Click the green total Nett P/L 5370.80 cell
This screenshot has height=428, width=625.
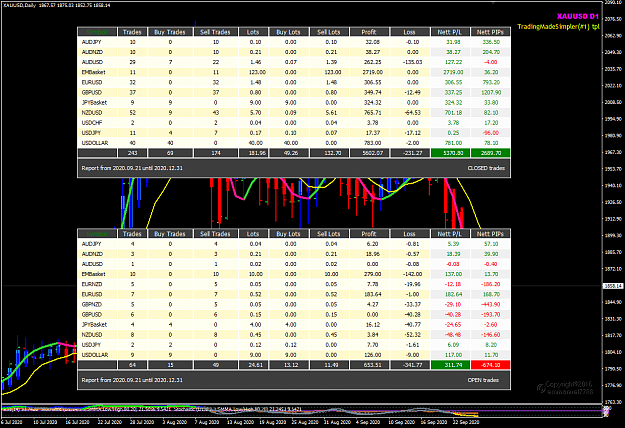click(x=451, y=153)
